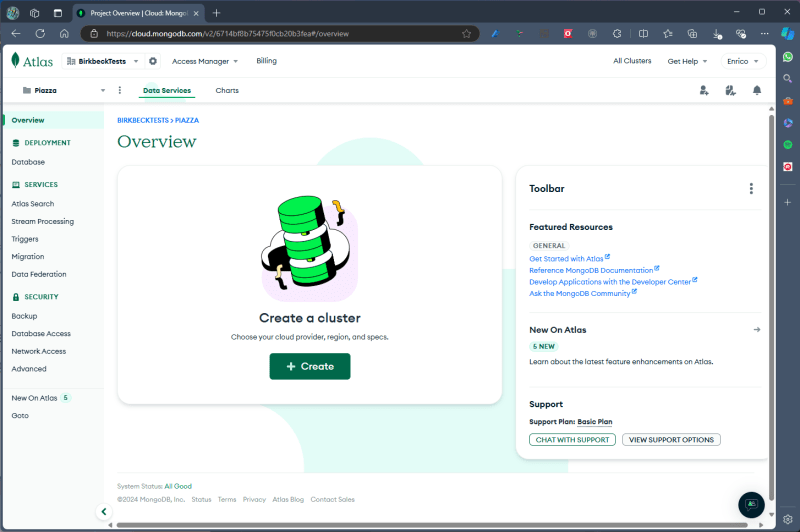Open browser extensions puzzle icon
Viewport: 800px width, 532px height.
(x=617, y=34)
